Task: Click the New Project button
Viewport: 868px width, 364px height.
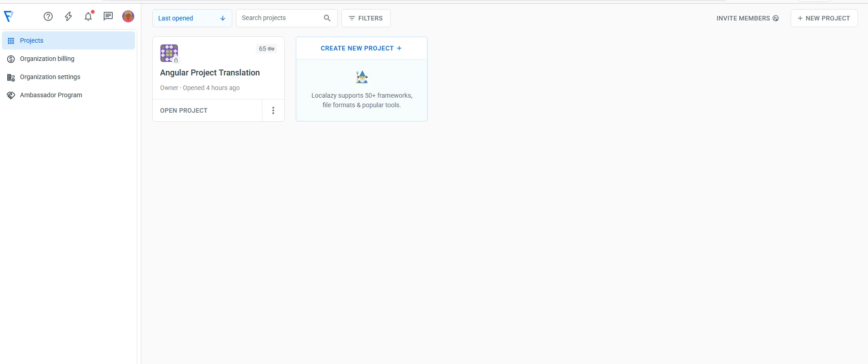Action: pos(824,18)
